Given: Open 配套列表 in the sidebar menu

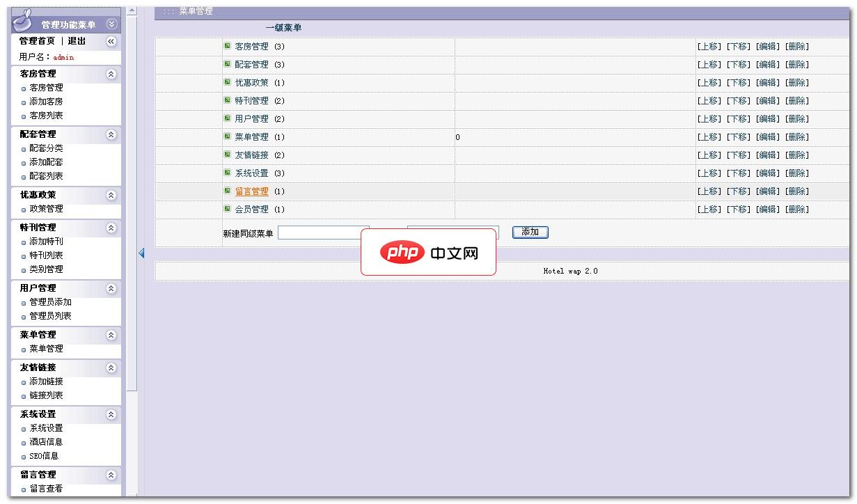Looking at the screenshot, I should coord(46,176).
